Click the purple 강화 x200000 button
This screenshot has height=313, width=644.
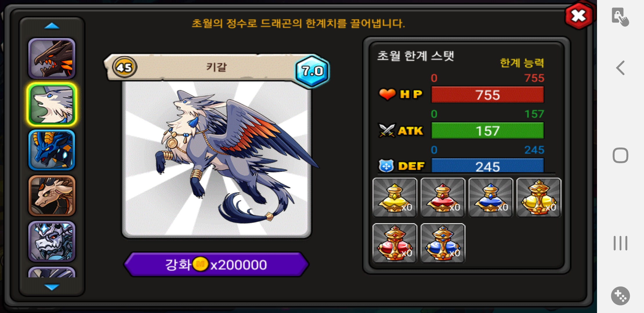pos(216,264)
